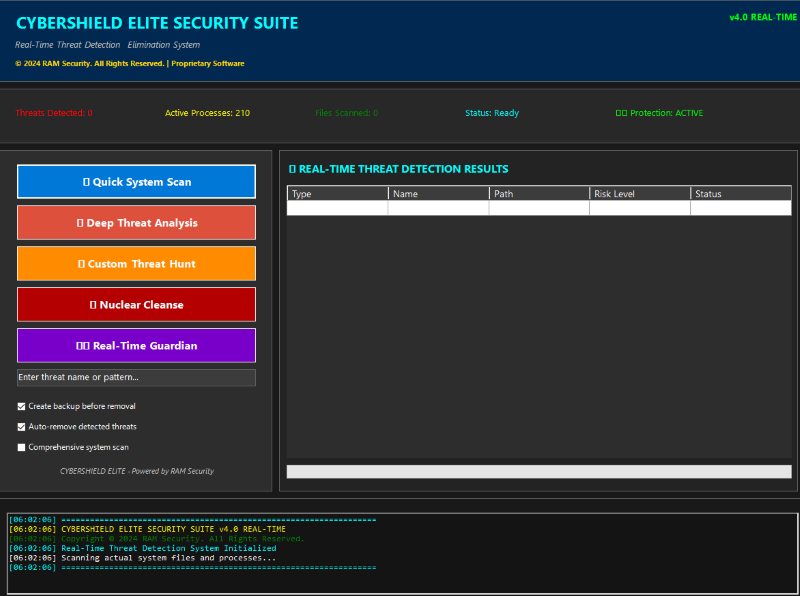Viewport: 800px width, 596px height.
Task: Disable Auto-remove detected threats
Action: [21, 427]
